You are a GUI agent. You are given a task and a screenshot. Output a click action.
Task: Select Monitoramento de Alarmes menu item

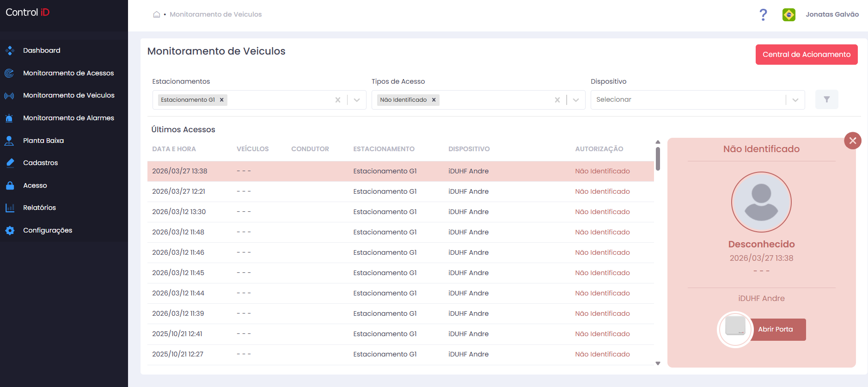(x=68, y=118)
